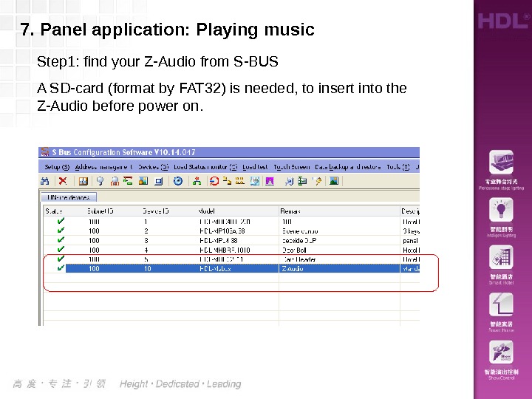Click the green chart monitor toolbar icon
532x399 pixels.
point(302,181)
